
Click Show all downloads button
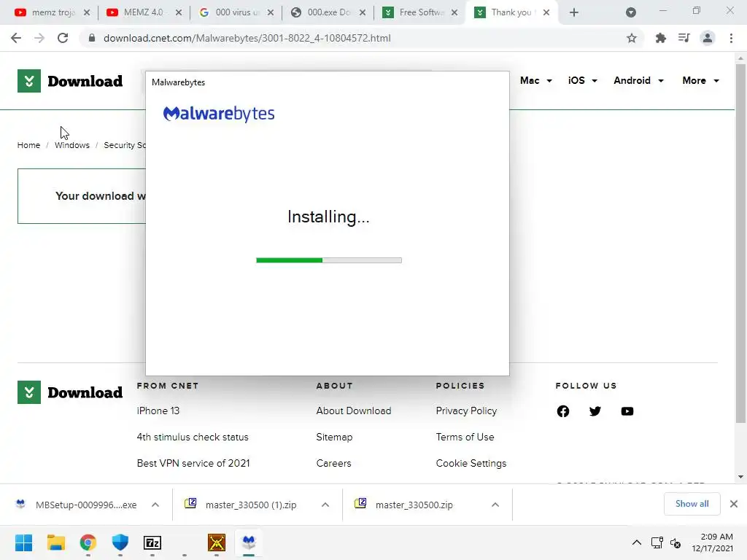pos(692,504)
